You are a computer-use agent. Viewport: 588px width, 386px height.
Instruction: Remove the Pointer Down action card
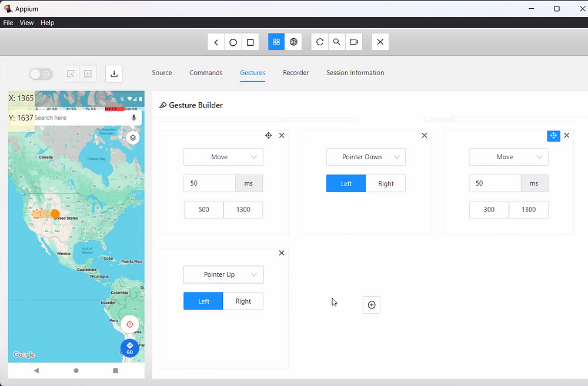[424, 135]
